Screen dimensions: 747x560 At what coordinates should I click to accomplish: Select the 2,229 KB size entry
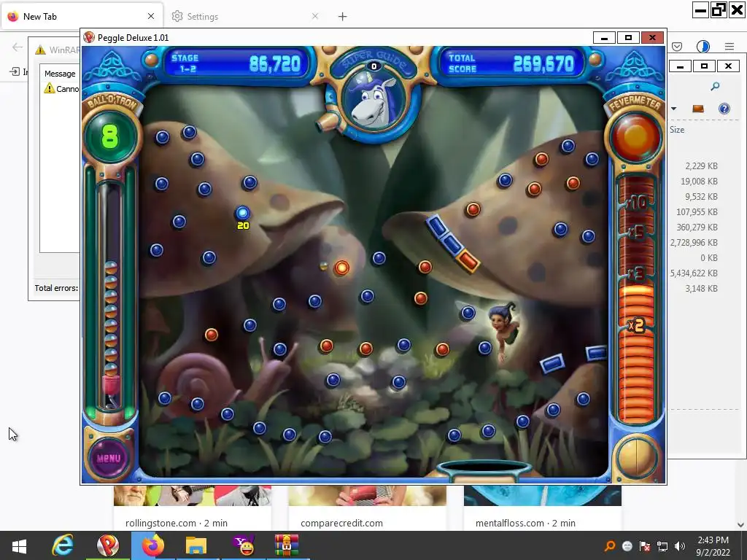pyautogui.click(x=701, y=166)
